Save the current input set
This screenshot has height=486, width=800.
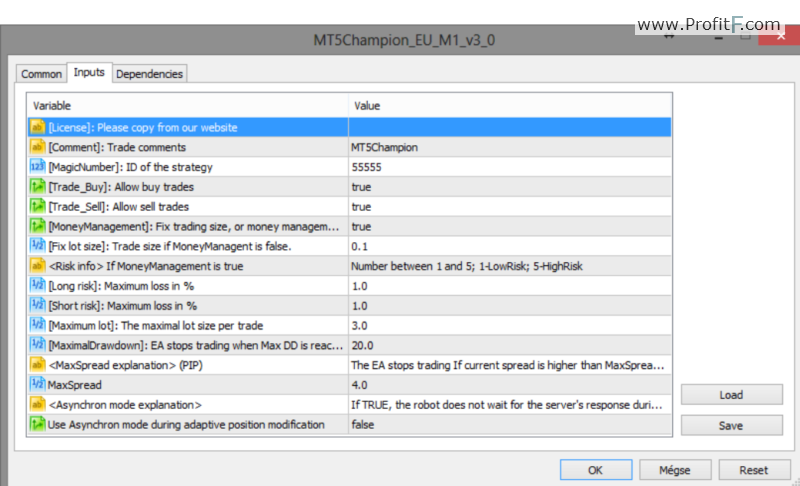click(731, 425)
